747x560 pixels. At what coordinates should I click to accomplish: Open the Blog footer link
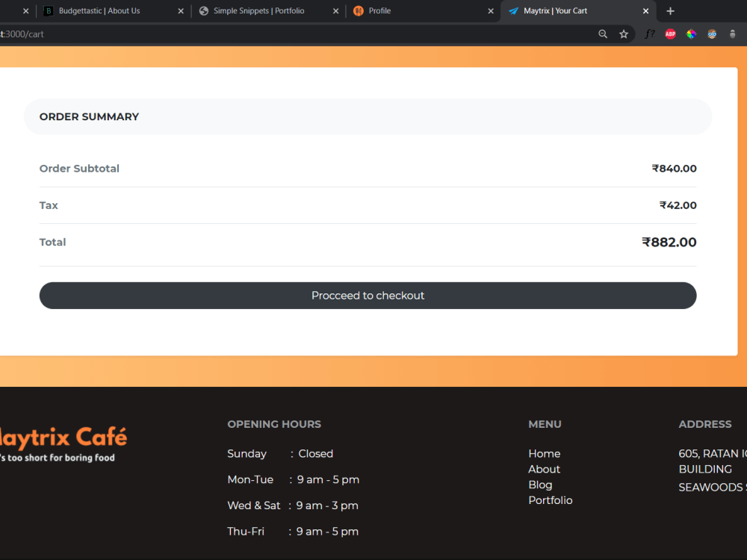tap(540, 485)
